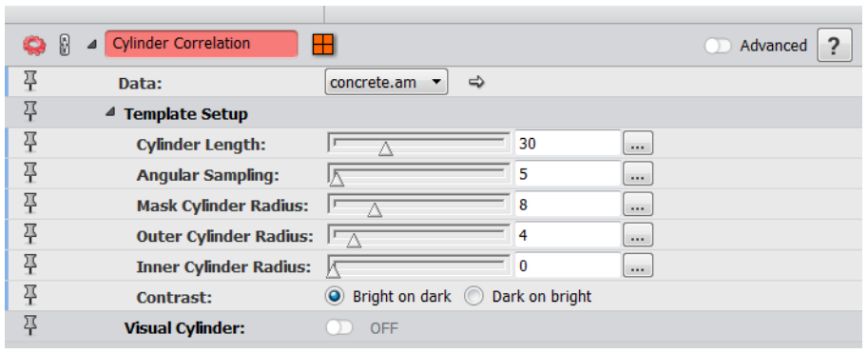Click the orange grid viewer icon

tap(322, 45)
